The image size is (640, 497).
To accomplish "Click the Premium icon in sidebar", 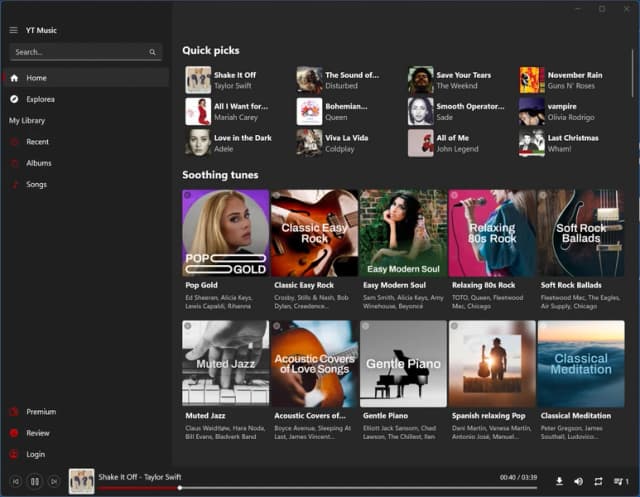I will (14, 412).
